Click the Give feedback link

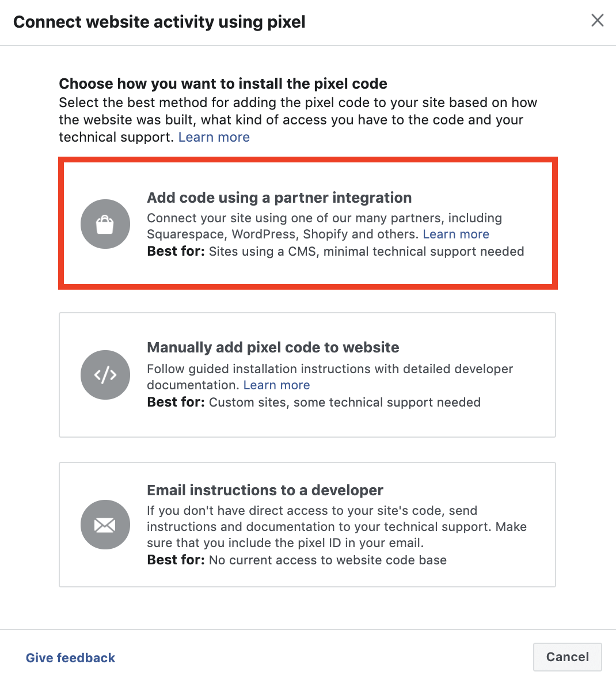(70, 658)
